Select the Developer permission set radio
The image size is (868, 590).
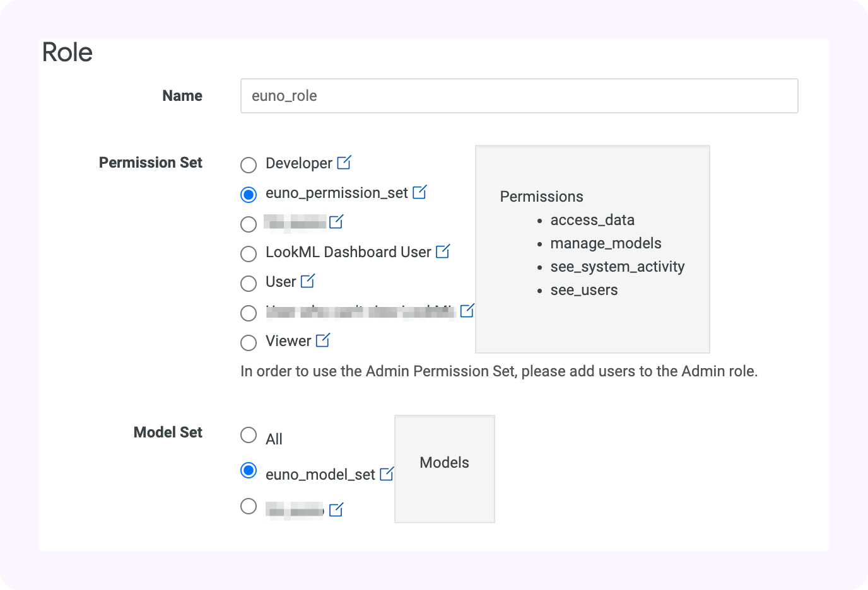[x=249, y=165]
